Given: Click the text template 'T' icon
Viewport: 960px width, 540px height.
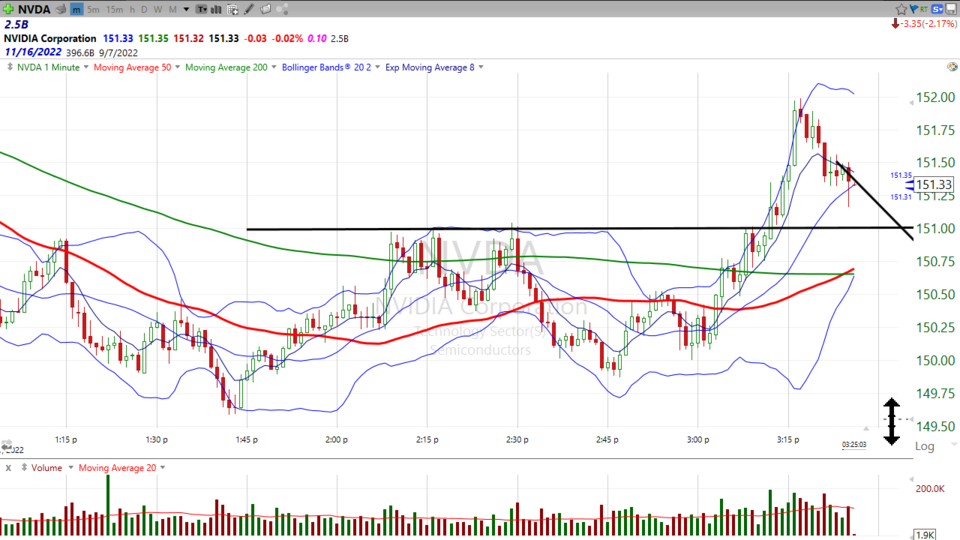Looking at the screenshot, I should [x=203, y=9].
